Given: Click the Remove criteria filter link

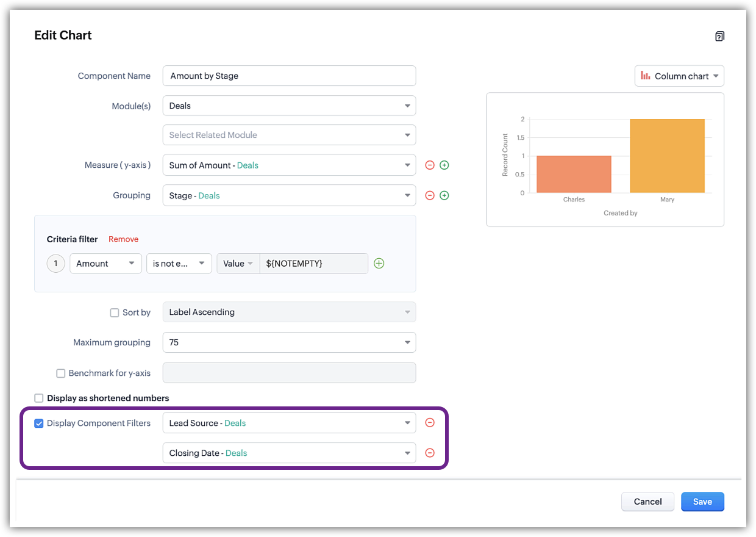Looking at the screenshot, I should 123,239.
